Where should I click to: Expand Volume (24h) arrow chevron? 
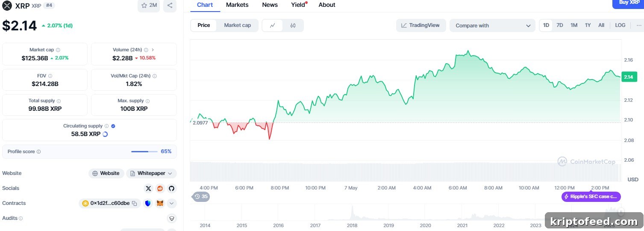[x=153, y=50]
